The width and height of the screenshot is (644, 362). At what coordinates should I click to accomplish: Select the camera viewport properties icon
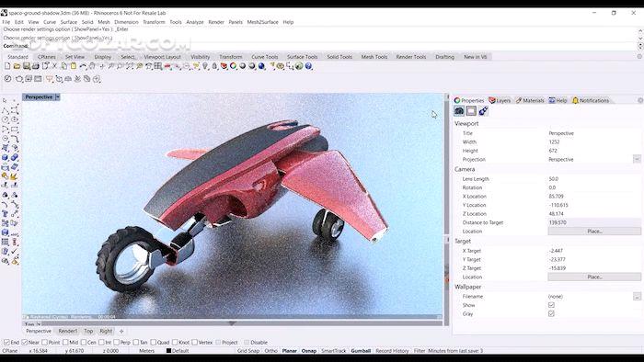coord(459,110)
